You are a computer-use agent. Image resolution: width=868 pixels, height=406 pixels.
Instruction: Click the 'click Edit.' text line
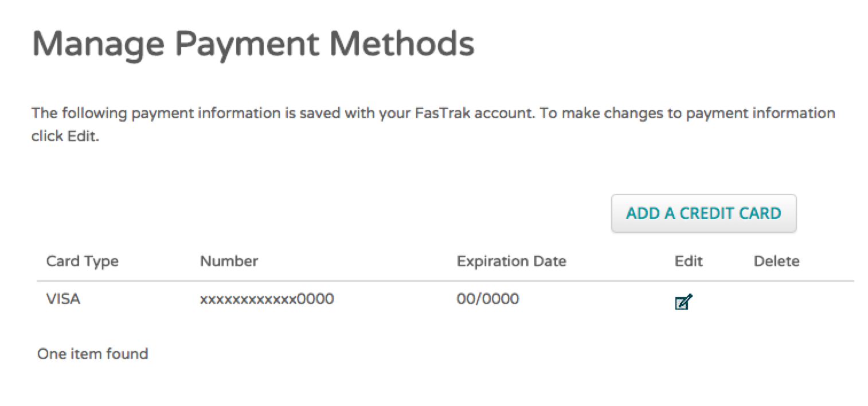click(65, 138)
